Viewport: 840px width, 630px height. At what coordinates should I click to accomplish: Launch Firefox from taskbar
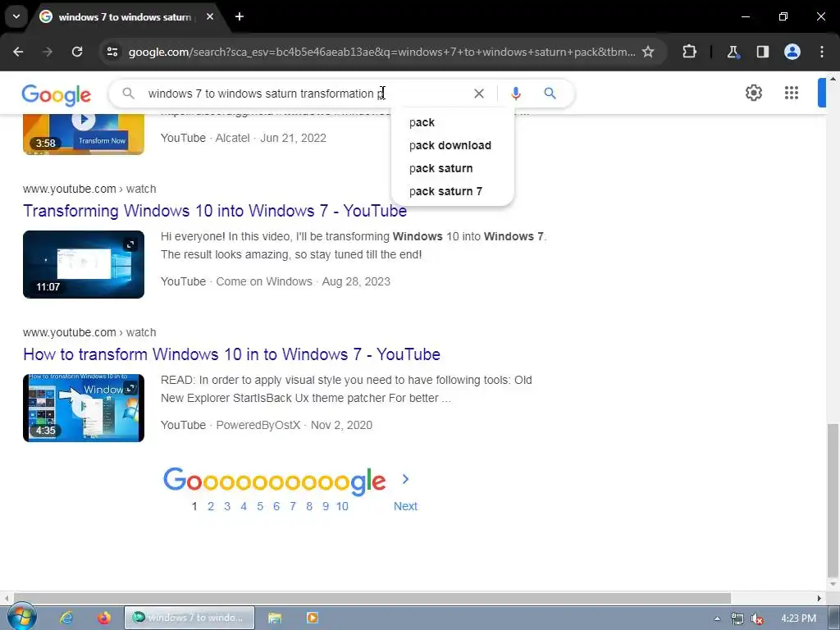pos(104,618)
